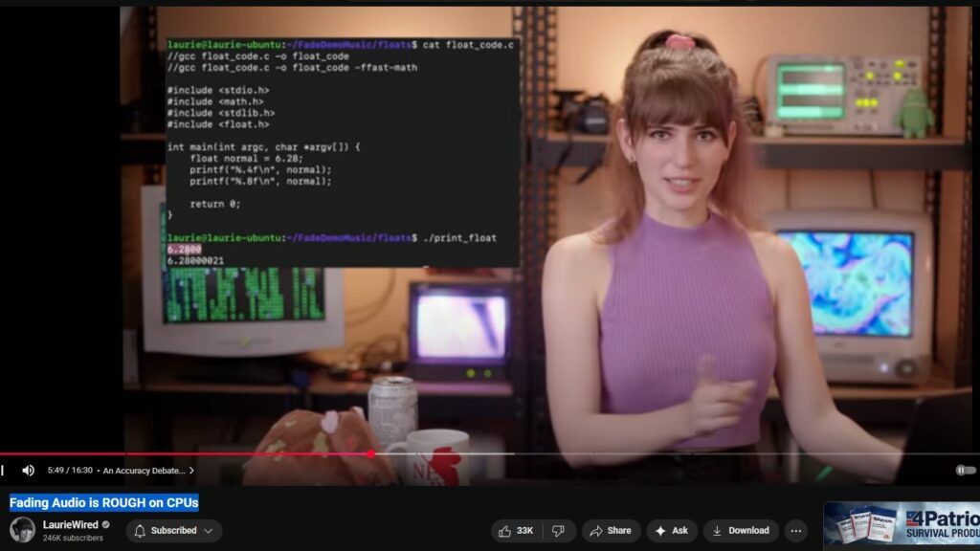
Task: Download the video
Action: tap(741, 531)
